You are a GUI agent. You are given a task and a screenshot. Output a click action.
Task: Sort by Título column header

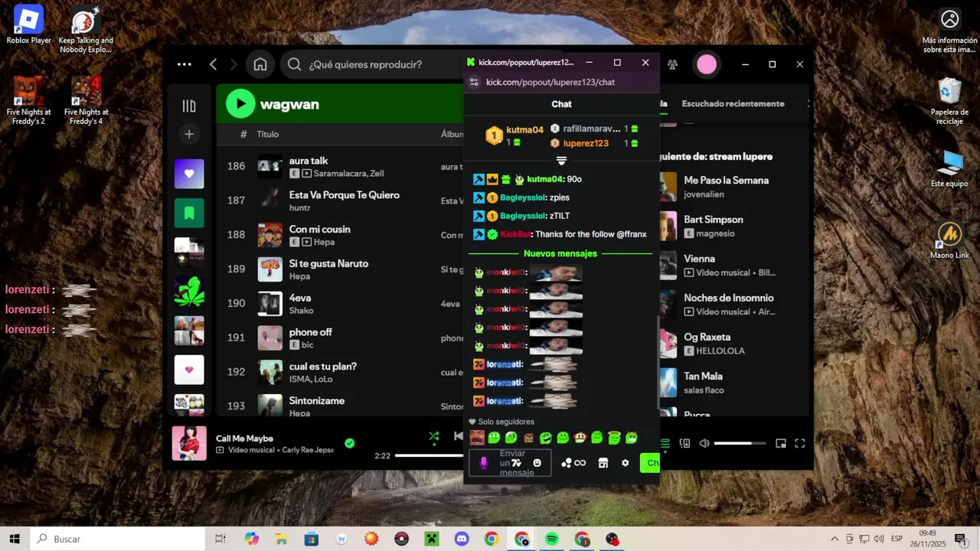268,134
